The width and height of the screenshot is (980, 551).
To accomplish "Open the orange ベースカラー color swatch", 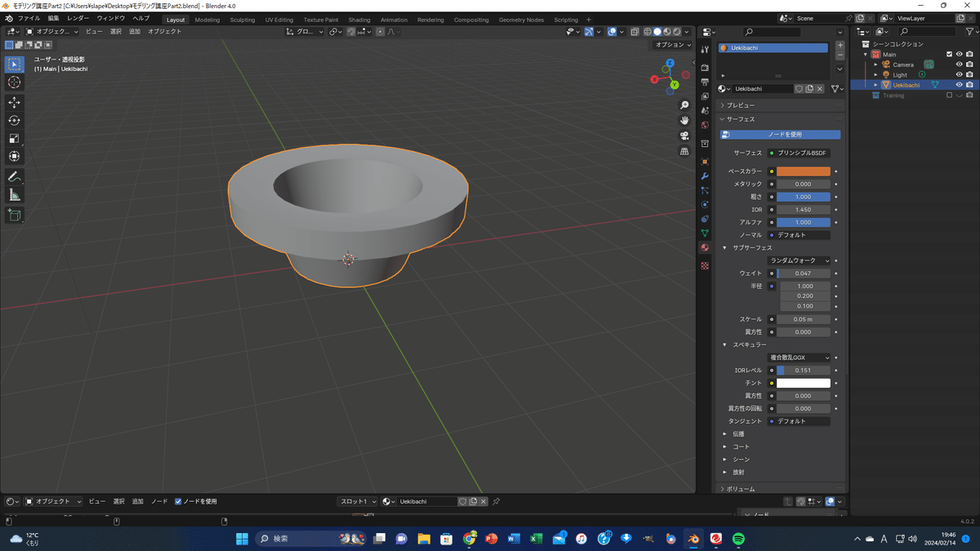I will 804,171.
